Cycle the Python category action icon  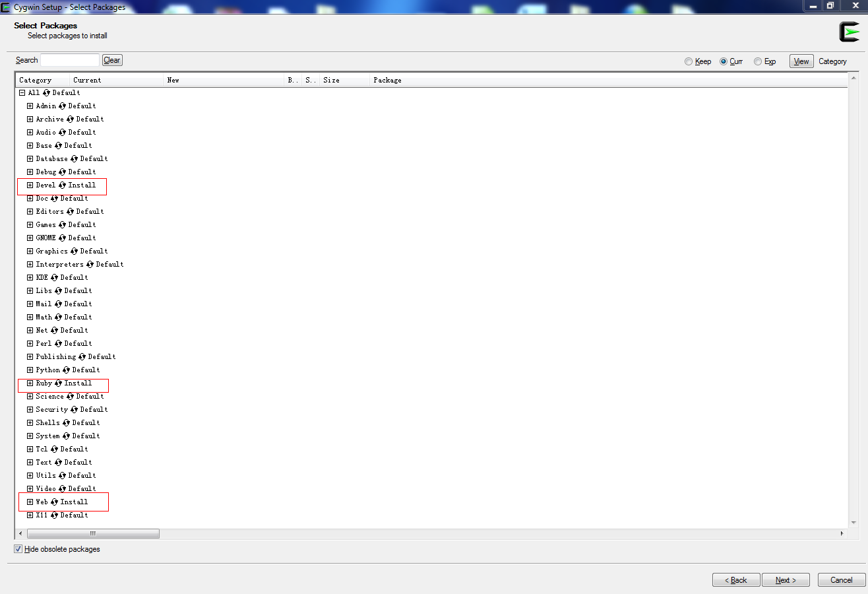(66, 370)
